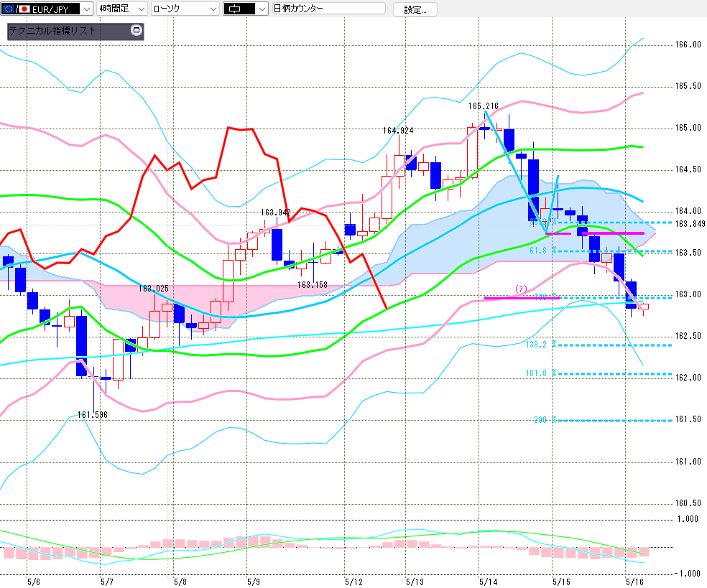Click the 1.000 oscillator scale label
Viewport: 707px width, 588px height.
pyautogui.click(x=688, y=519)
